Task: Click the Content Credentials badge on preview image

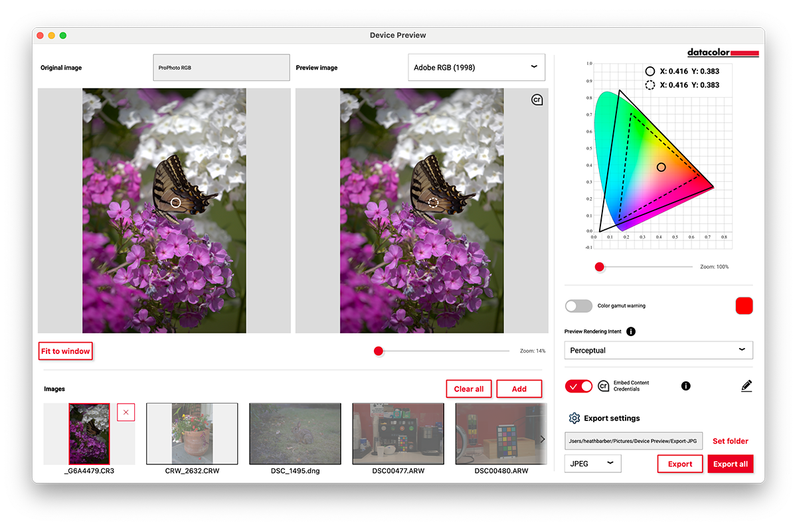Action: tap(537, 100)
